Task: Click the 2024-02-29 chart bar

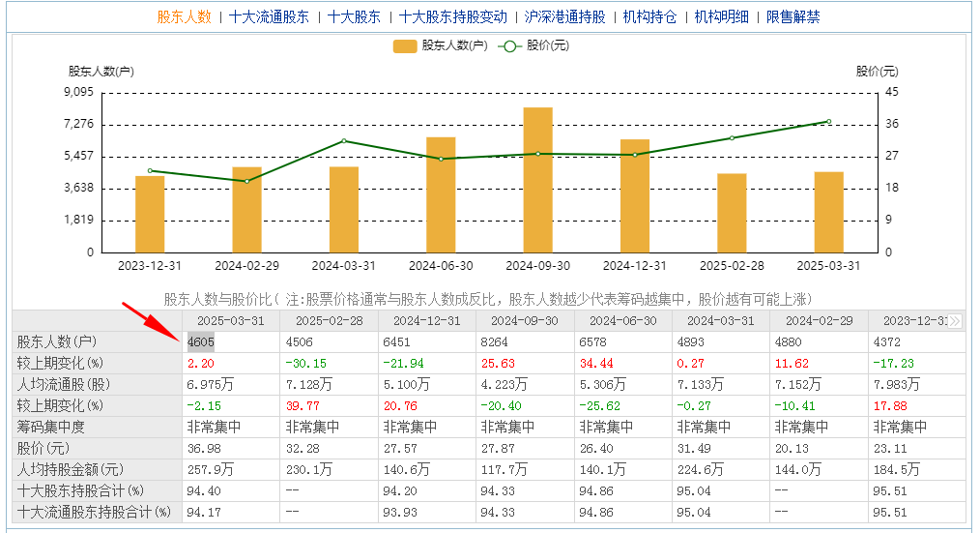Action: (246, 210)
